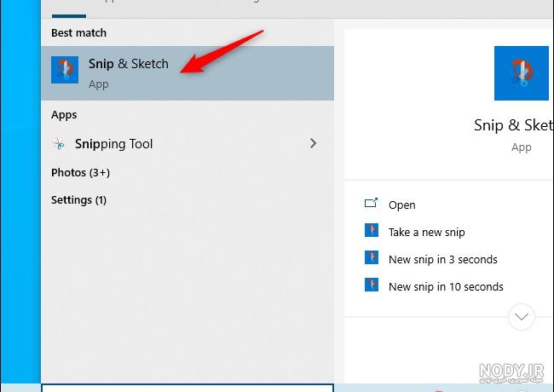The height and width of the screenshot is (392, 554).
Task: Click the icon beside New snip in 3 seconds
Action: (x=372, y=257)
